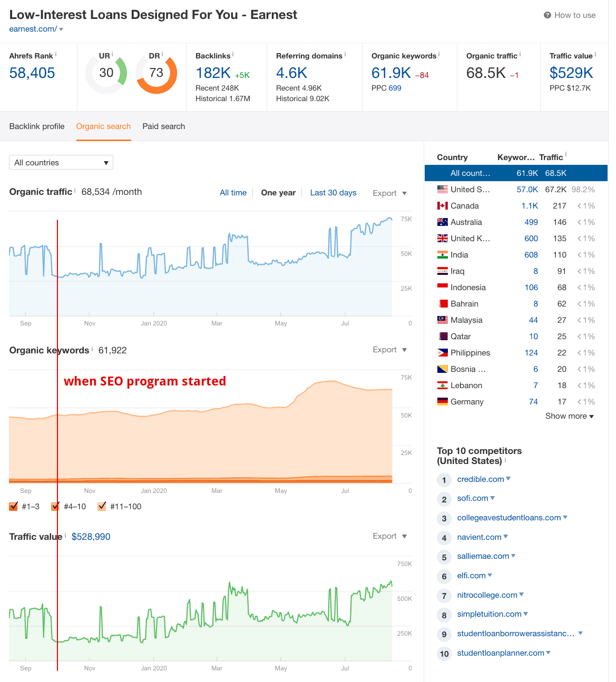Image resolution: width=616 pixels, height=682 pixels.
Task: Open the sofi.com competitor dropdown arrow
Action: 493,498
